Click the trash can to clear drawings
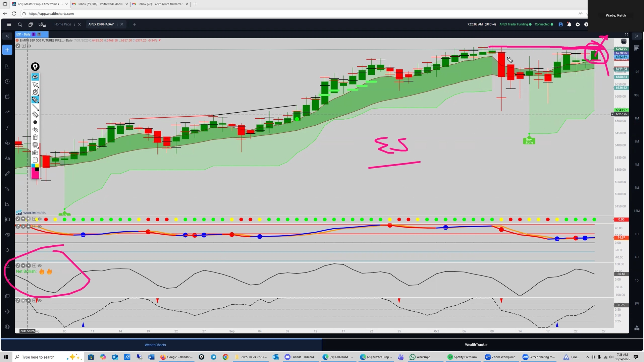 point(35,137)
